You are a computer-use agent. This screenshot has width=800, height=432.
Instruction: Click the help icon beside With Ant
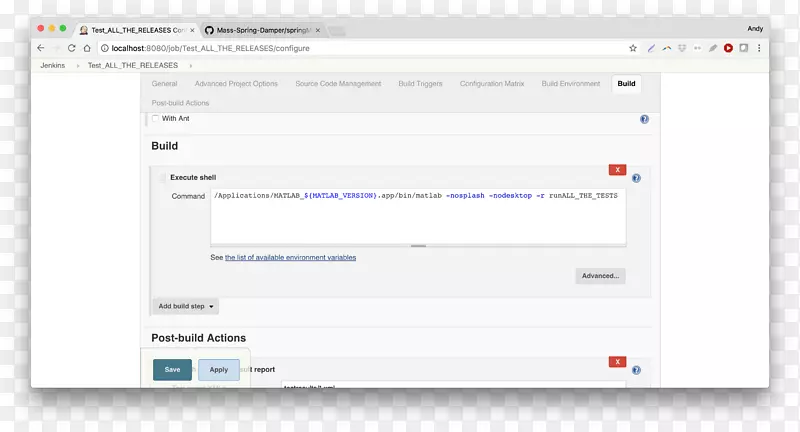[x=644, y=119]
